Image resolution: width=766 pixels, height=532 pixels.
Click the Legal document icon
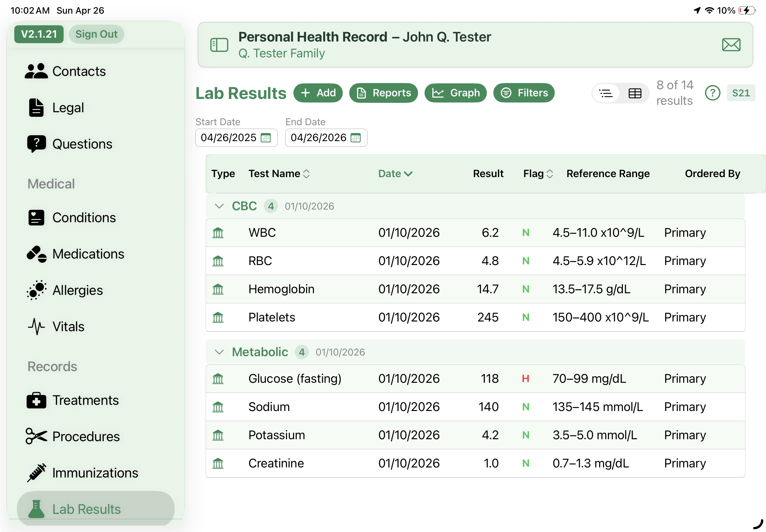coord(36,107)
